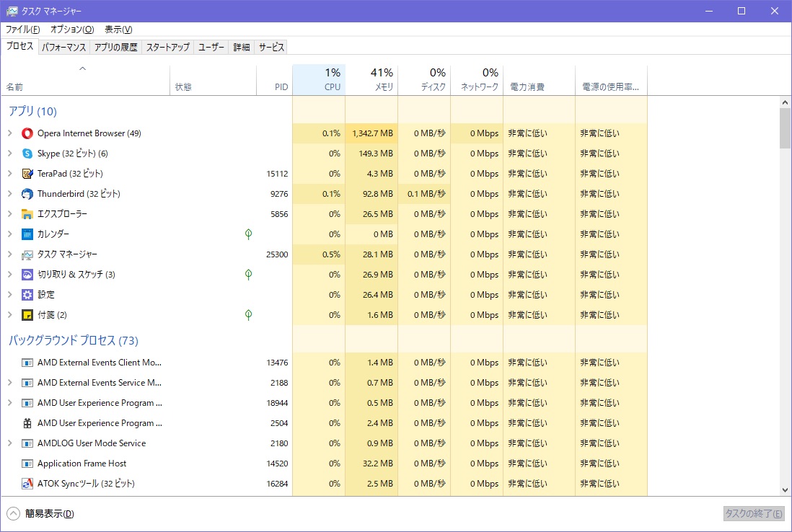Select the TeraPad editor icon
This screenshot has width=792, height=532.
point(27,173)
